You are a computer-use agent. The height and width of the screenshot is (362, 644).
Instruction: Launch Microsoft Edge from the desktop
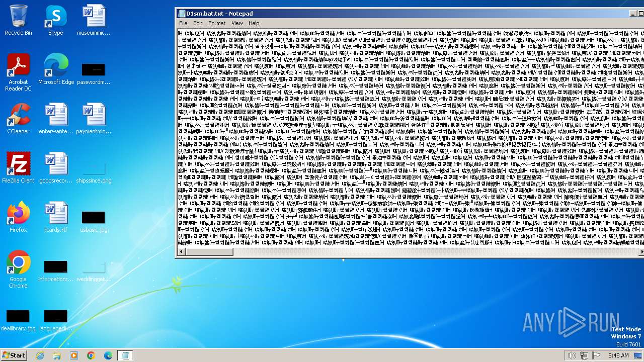(56, 69)
